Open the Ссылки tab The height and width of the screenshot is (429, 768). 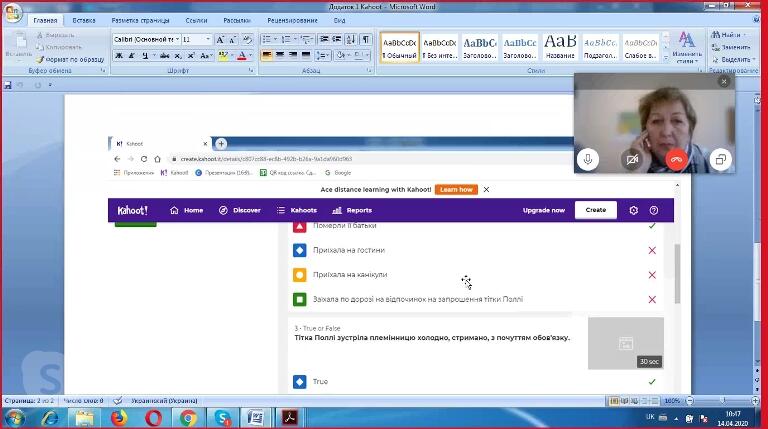click(x=196, y=21)
